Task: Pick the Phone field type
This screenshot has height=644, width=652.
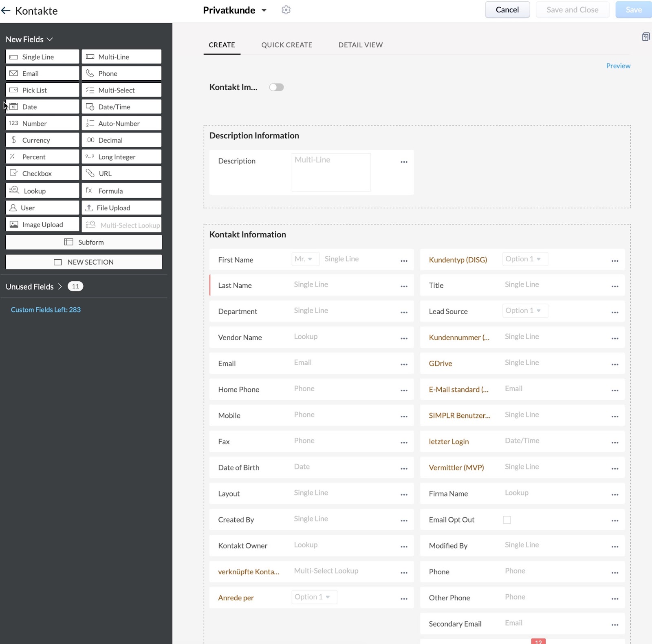Action: click(121, 73)
